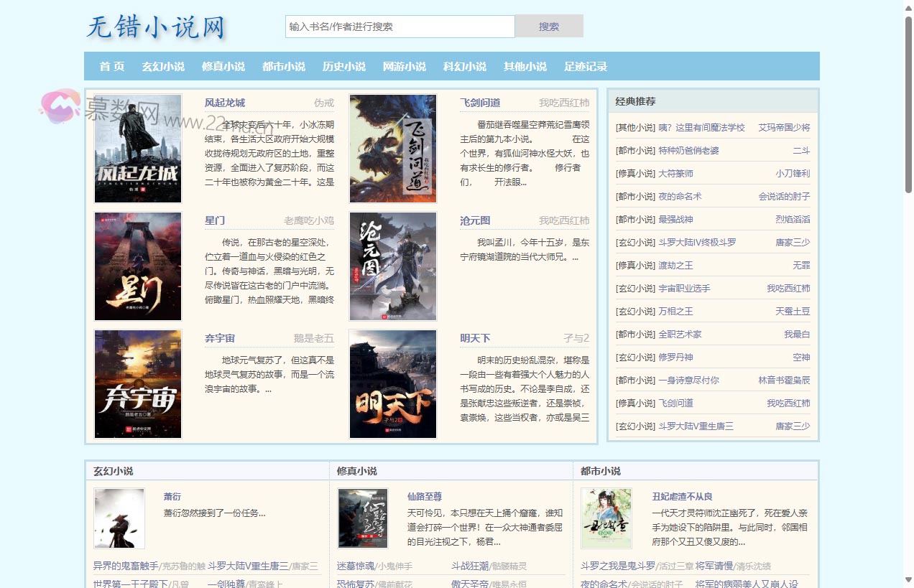Open author 唐家三少 link in sidebar

coord(793,242)
